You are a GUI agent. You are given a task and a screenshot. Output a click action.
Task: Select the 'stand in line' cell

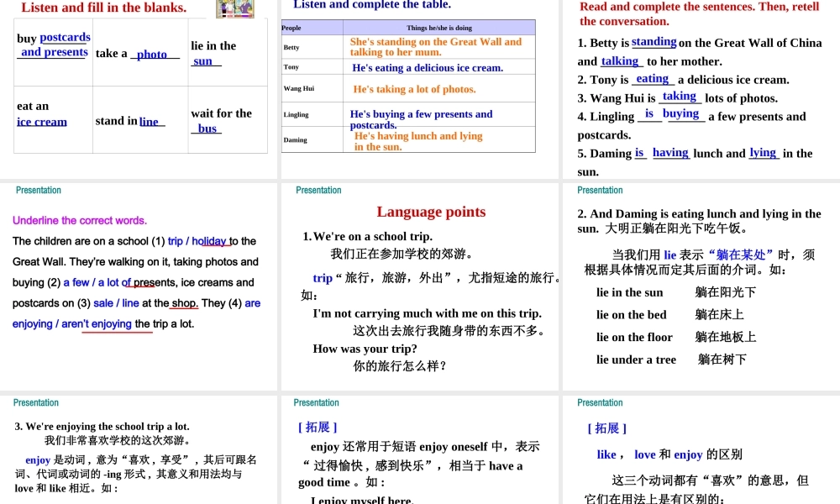pos(140,119)
